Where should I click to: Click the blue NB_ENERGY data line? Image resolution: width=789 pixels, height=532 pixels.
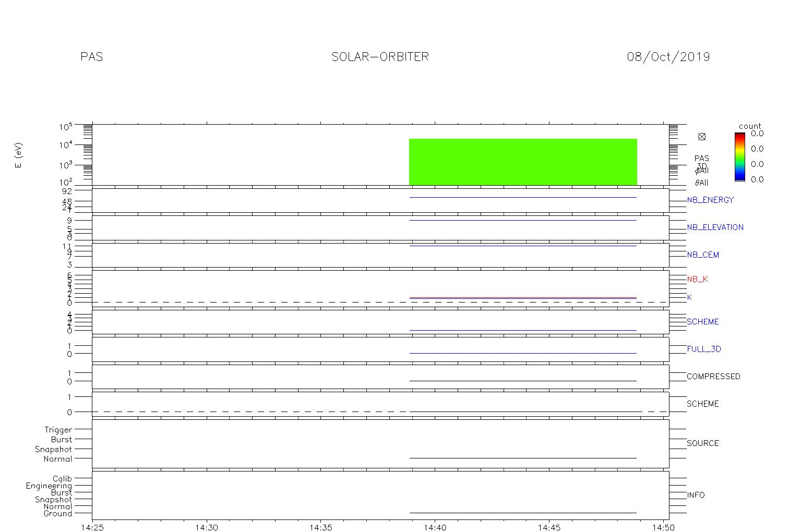click(523, 198)
